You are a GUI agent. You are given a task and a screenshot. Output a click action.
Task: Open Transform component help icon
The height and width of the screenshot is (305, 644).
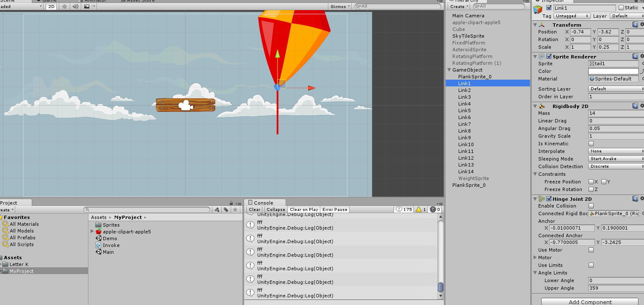pyautogui.click(x=635, y=25)
